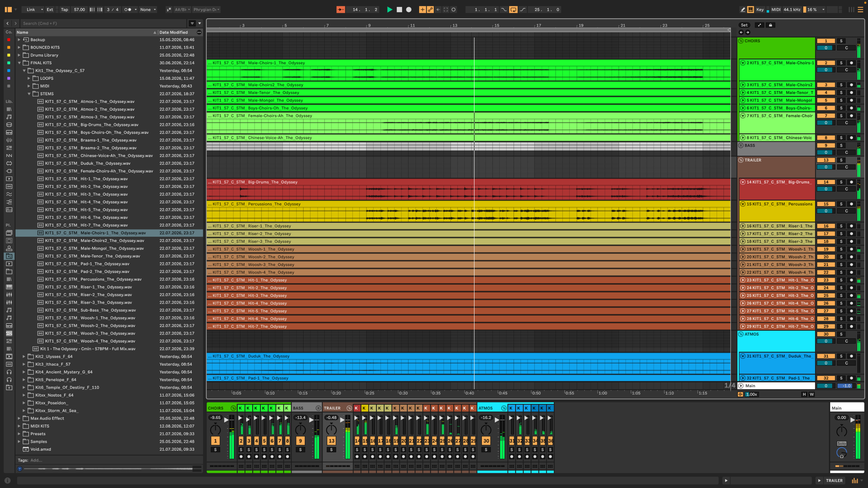Screen dimensions: 868x488
Task: Enable Follow playback in transport bar
Action: (x=340, y=10)
